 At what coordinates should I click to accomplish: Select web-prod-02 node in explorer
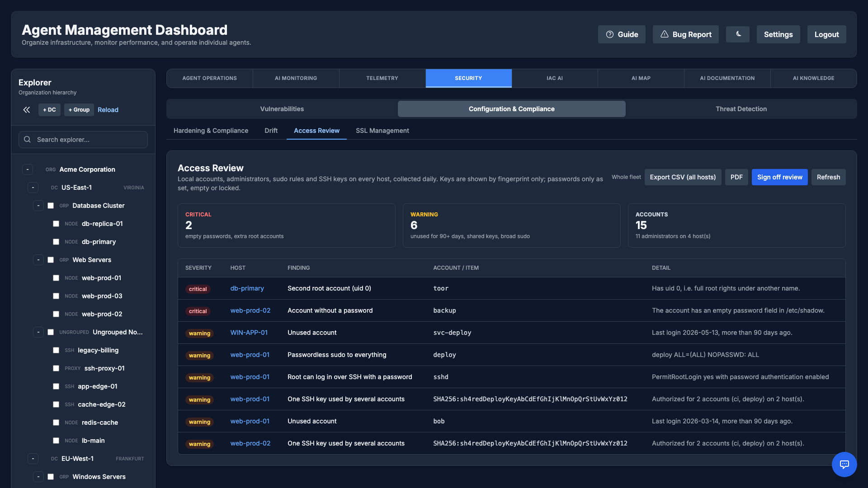pos(102,314)
